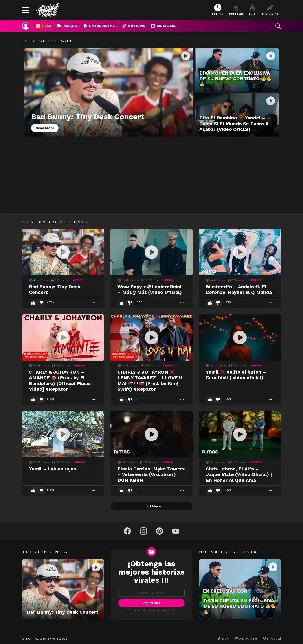Screen dimensions: 303x644
Task: Play the Eladio Carrión Vetements video thumbnail
Action: pyautogui.click(x=151, y=434)
